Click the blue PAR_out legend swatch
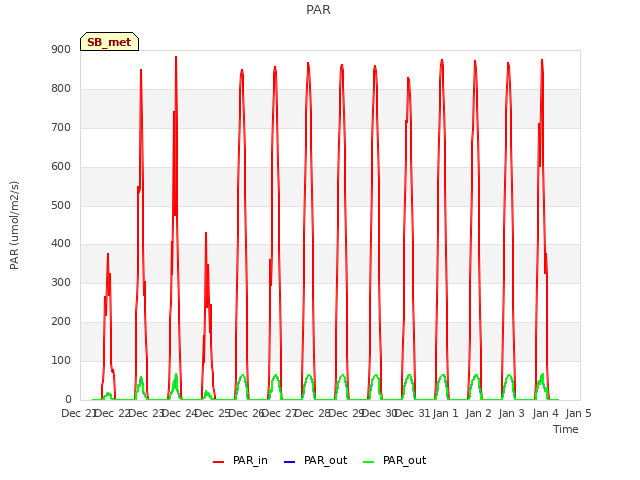 pyautogui.click(x=289, y=462)
